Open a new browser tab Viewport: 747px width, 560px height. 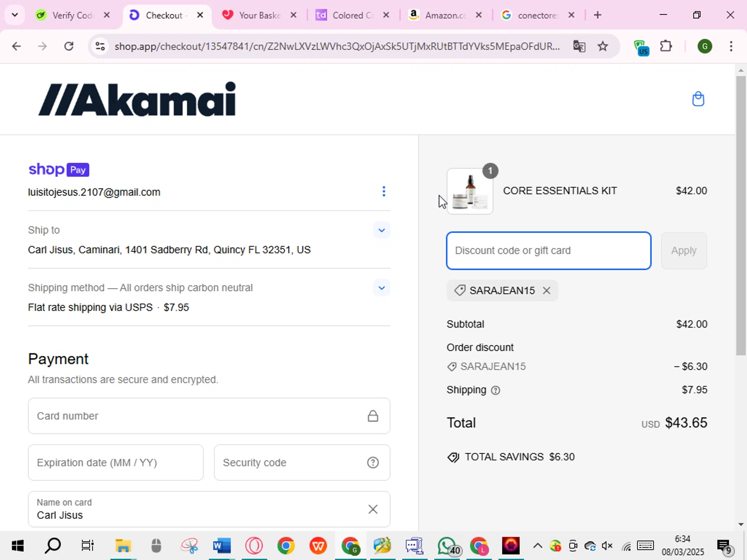click(x=598, y=15)
